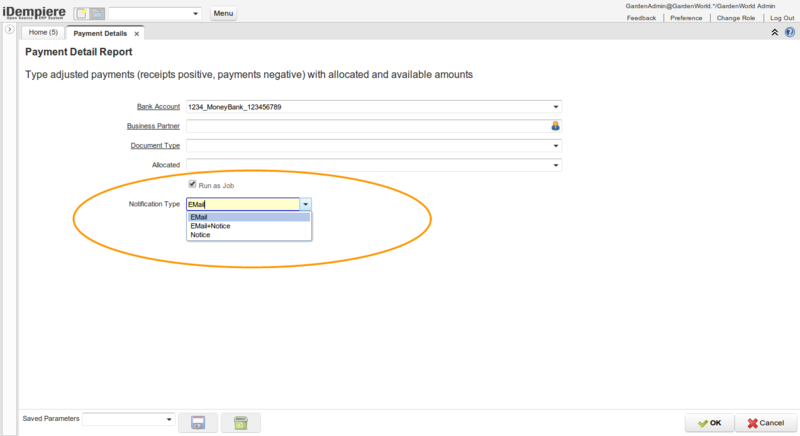Click the Log Out link

tap(782, 18)
